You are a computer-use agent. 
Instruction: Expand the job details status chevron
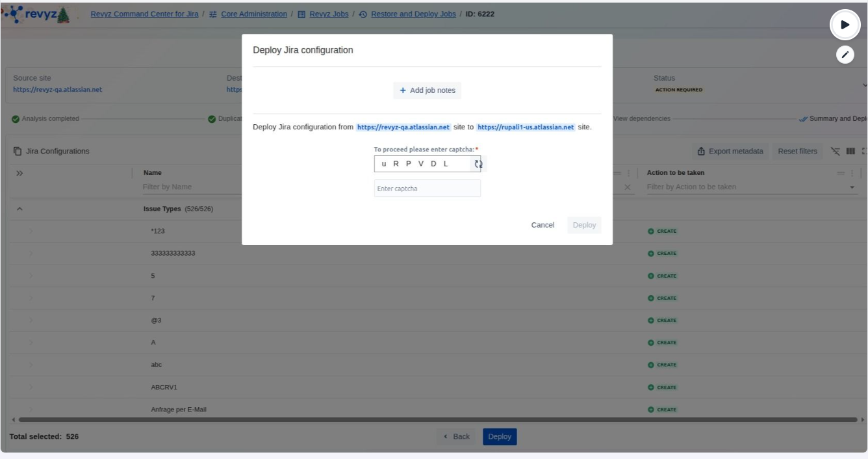pos(864,85)
